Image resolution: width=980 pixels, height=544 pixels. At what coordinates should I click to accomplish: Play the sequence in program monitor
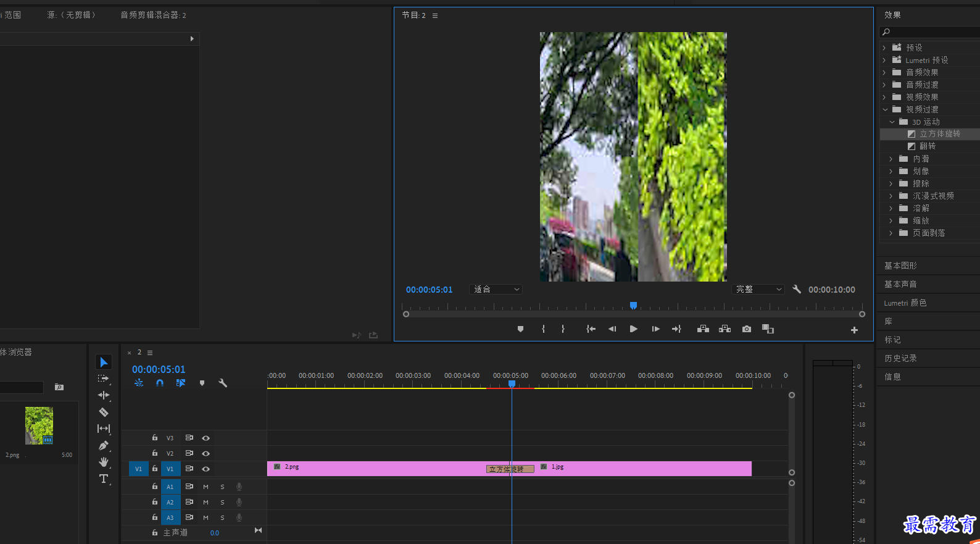[633, 329]
